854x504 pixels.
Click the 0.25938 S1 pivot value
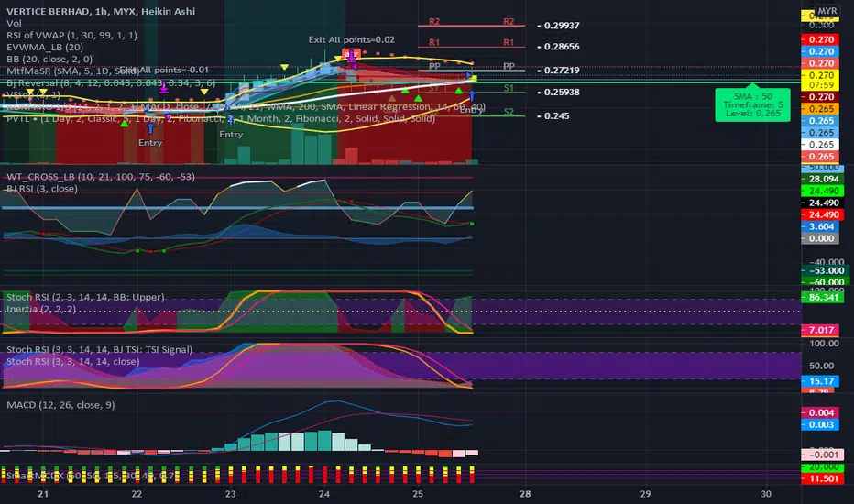coord(562,92)
